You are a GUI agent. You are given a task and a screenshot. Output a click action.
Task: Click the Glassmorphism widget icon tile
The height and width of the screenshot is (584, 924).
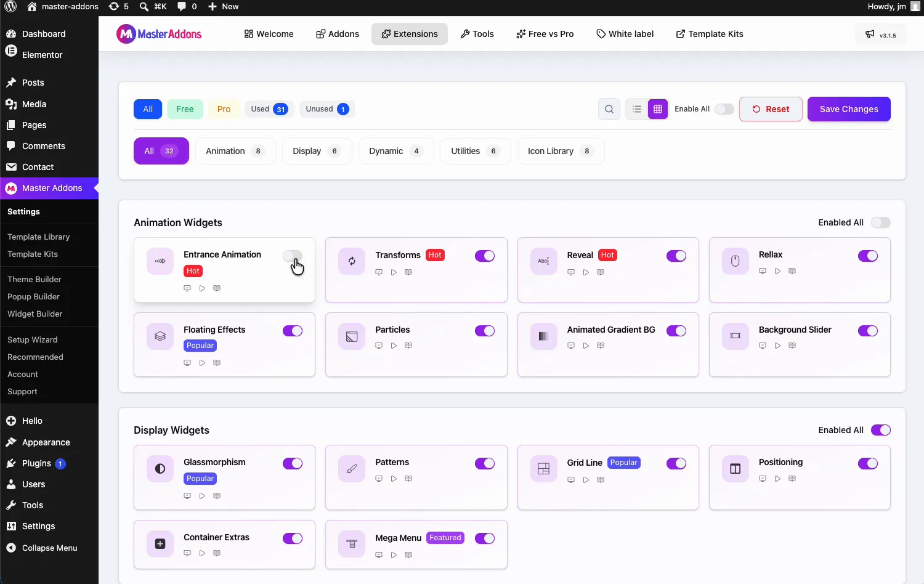pos(160,469)
